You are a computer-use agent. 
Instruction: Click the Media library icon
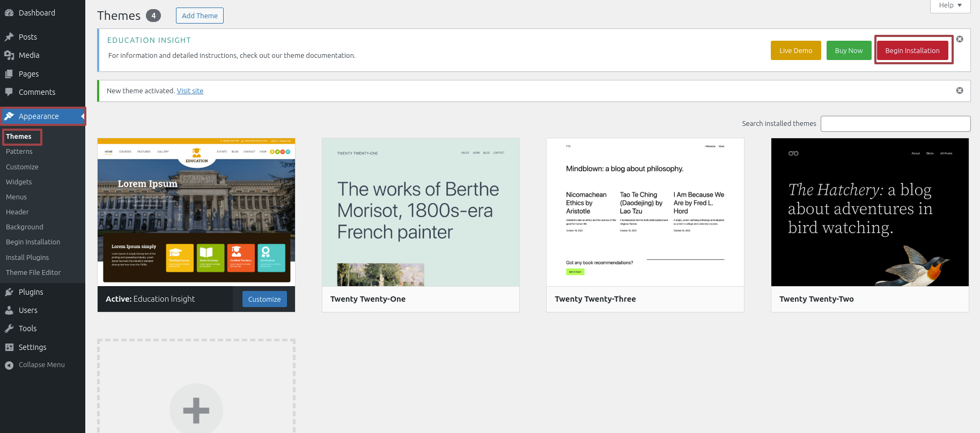click(9, 55)
